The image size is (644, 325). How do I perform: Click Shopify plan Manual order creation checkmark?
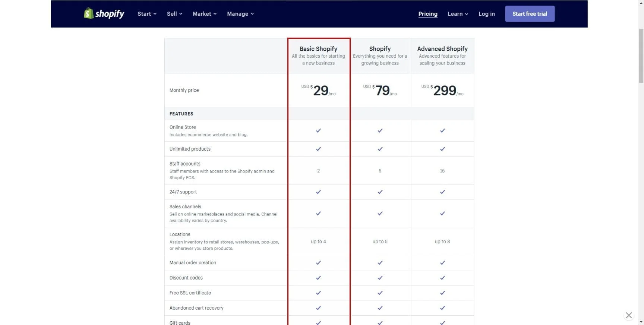(380, 263)
